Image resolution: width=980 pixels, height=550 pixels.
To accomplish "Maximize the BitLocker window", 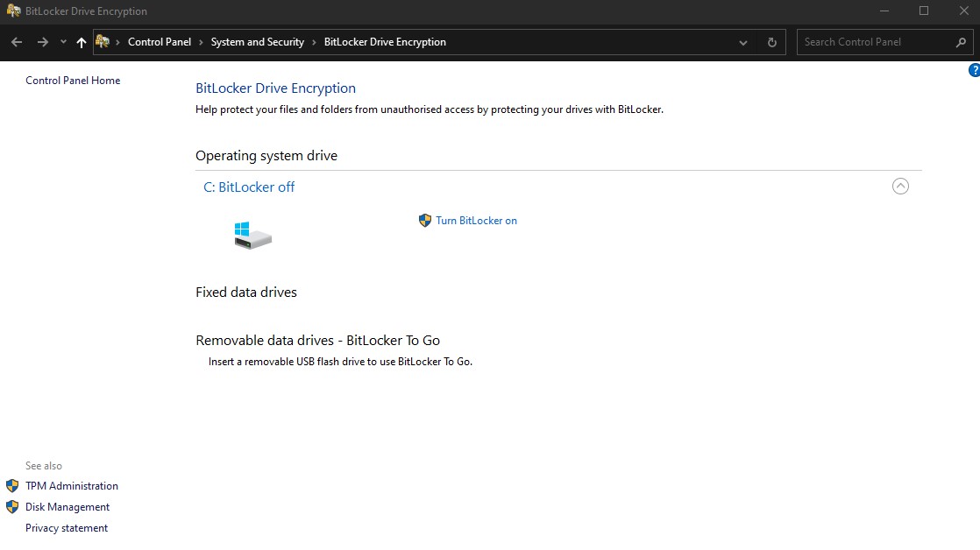I will pos(924,11).
